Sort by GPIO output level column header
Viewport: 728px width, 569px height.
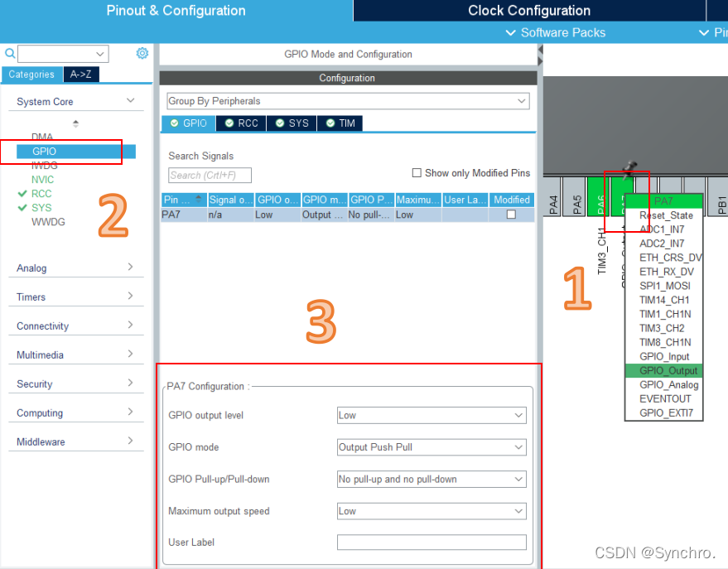277,200
